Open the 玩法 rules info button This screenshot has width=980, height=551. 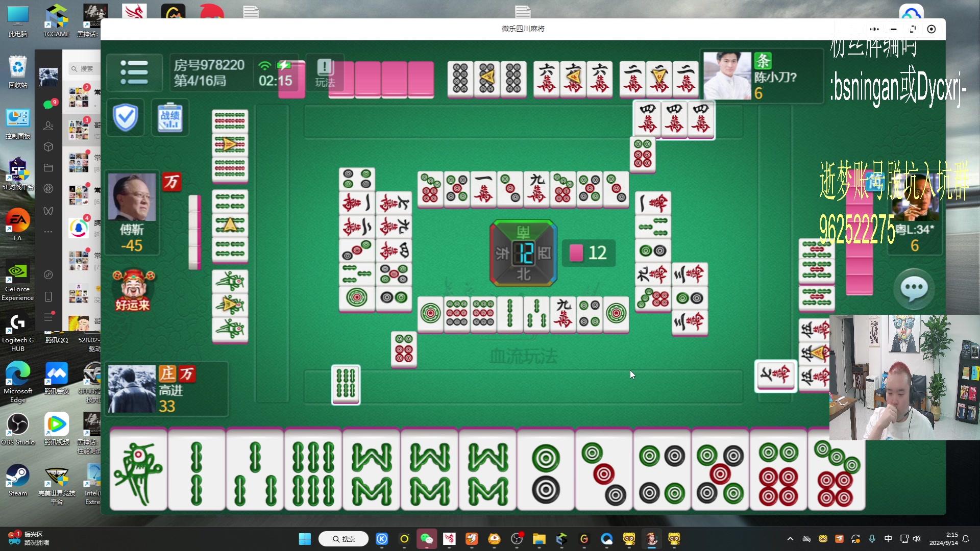point(325,73)
